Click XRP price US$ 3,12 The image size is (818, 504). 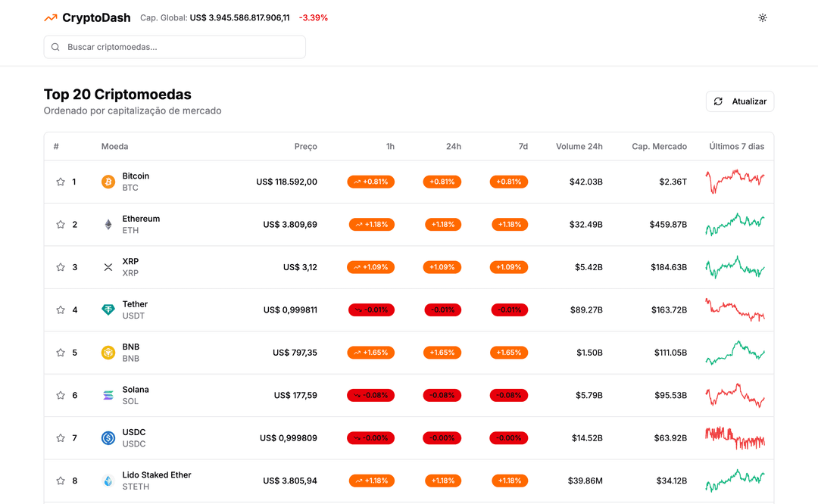click(300, 267)
